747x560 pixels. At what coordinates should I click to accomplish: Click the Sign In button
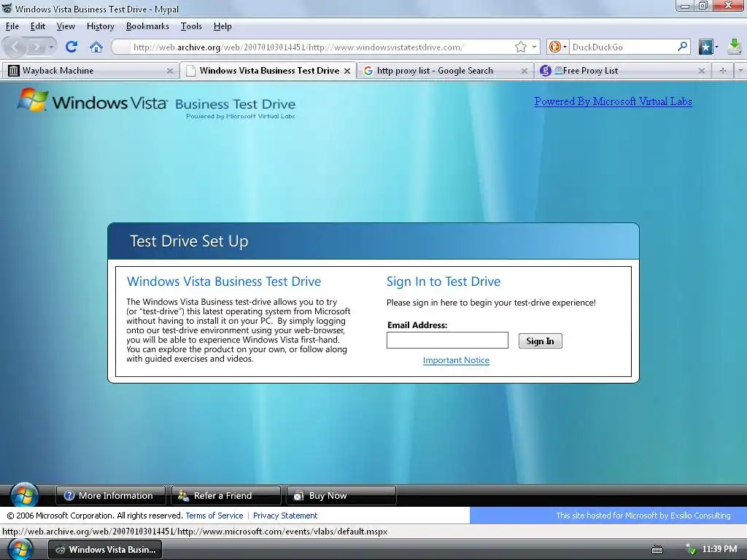click(x=541, y=341)
